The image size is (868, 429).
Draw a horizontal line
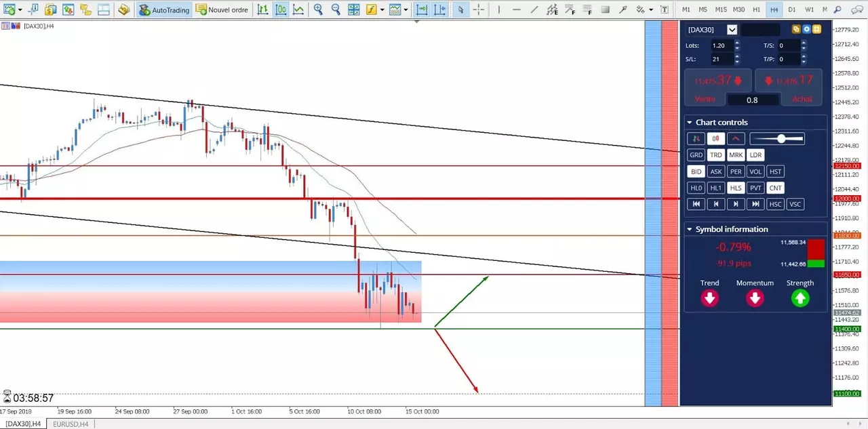click(x=516, y=9)
